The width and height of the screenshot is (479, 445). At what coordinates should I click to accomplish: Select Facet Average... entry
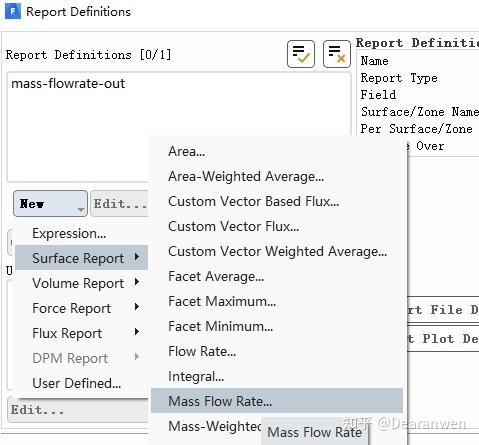pyautogui.click(x=277, y=276)
